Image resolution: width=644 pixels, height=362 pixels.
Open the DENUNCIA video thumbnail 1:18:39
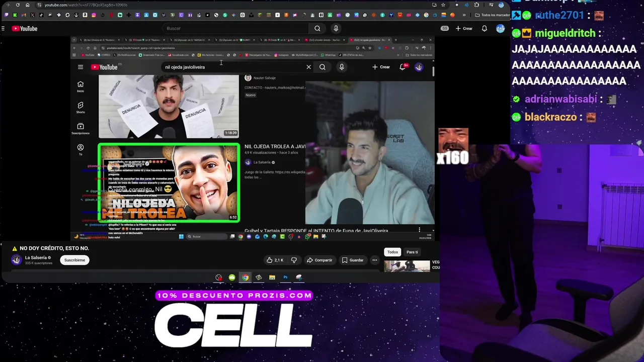pyautogui.click(x=169, y=106)
